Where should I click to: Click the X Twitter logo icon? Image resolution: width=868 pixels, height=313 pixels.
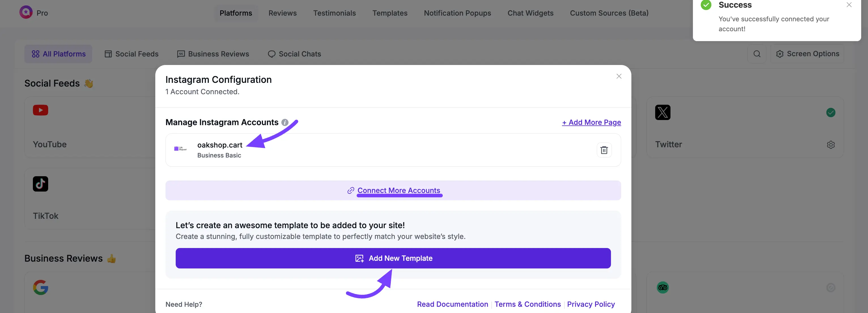point(663,112)
